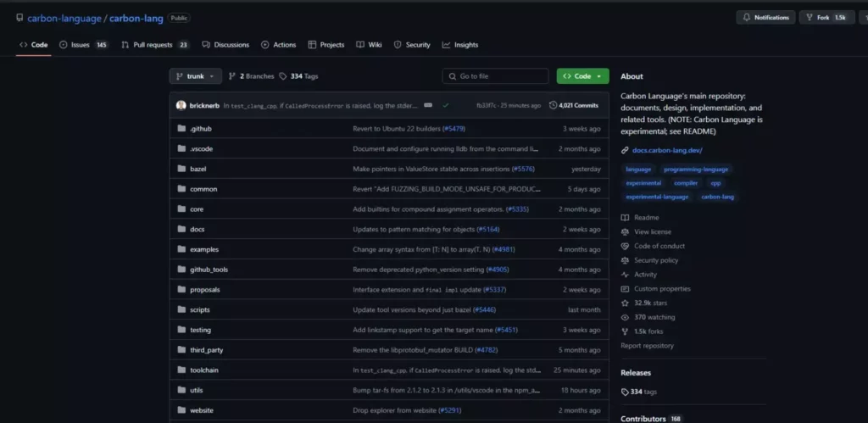Switch to the Code tab
Screen dimensions: 868x423
pyautogui.click(x=33, y=45)
